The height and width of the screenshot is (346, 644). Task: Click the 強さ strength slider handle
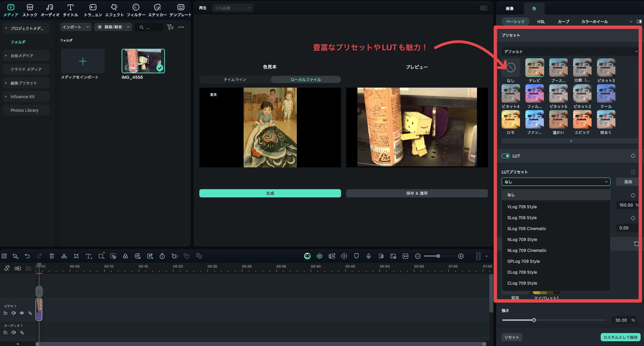534,320
